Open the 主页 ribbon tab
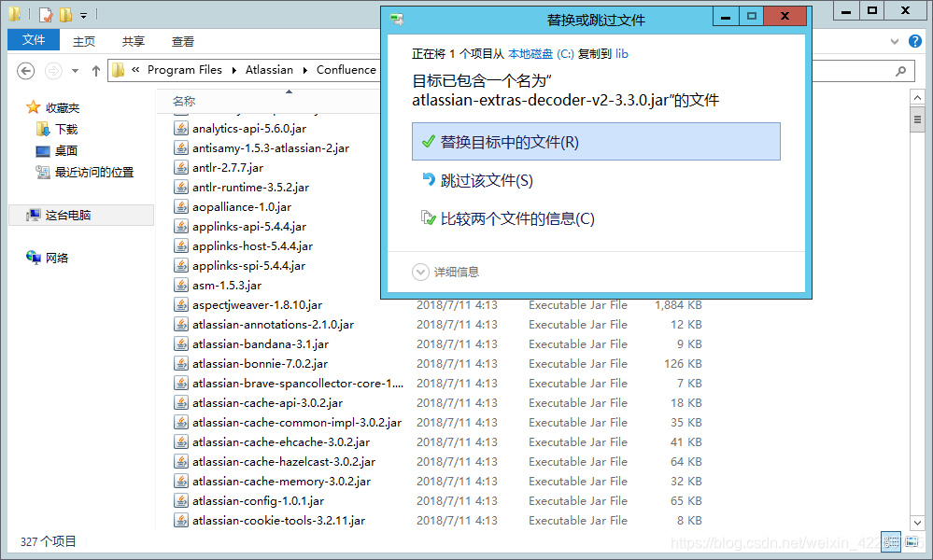 (84, 41)
